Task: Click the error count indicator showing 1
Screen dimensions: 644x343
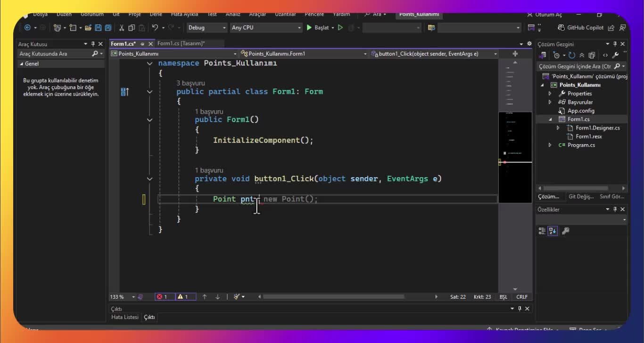Action: pos(165,297)
